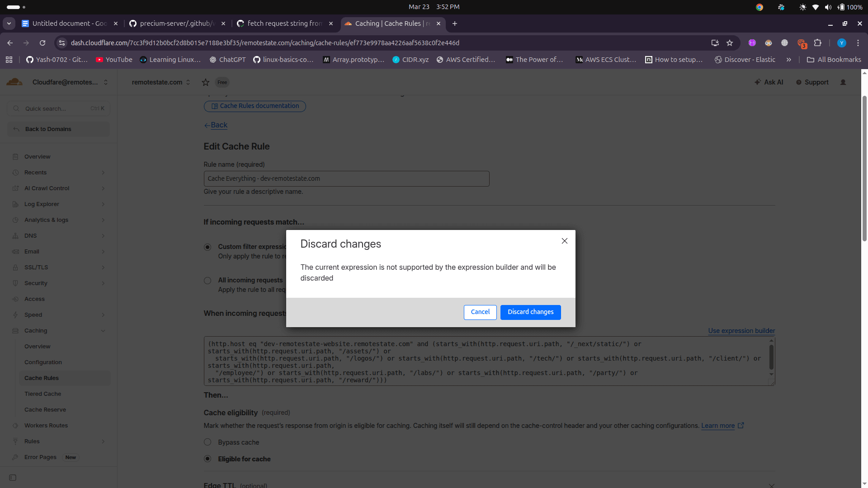Switch to the Untitled document tab
This screenshot has width=868, height=488.
pos(70,23)
